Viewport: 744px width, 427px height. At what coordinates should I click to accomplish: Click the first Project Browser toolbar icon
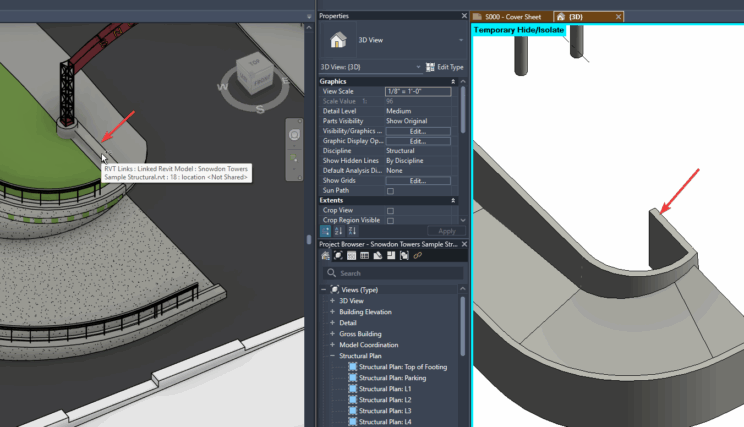[326, 256]
